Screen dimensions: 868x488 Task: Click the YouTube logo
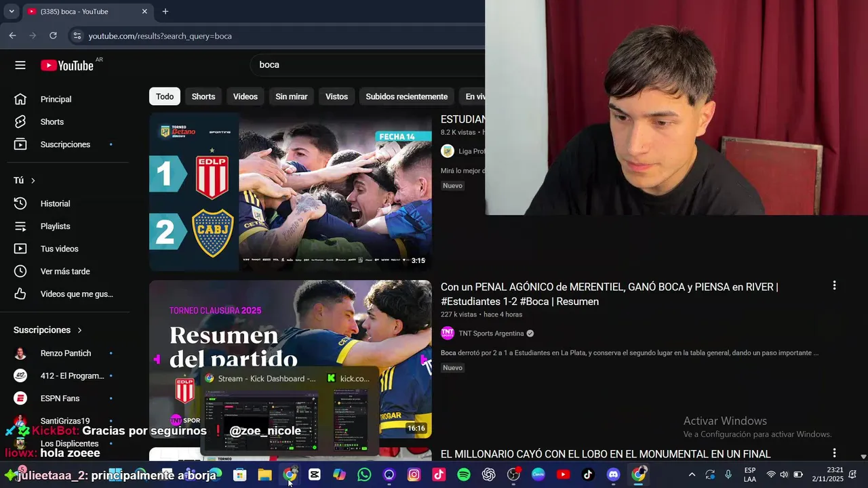[x=67, y=65]
